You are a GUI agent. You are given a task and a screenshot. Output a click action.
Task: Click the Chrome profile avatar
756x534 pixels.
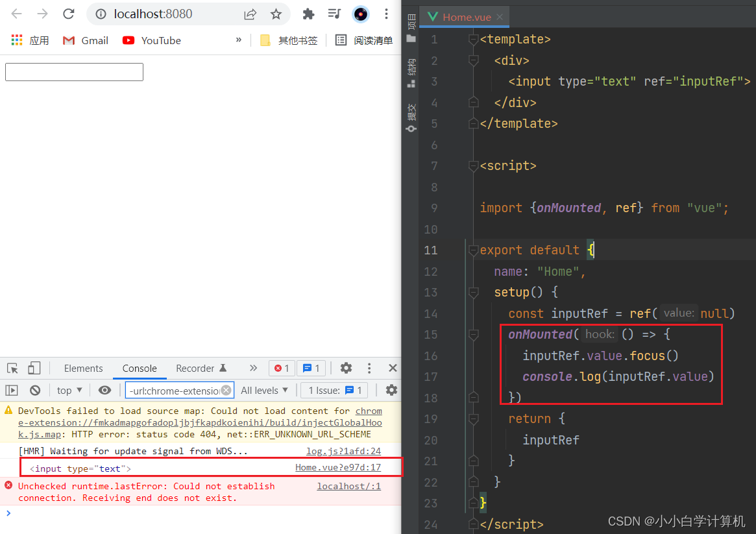(x=360, y=14)
